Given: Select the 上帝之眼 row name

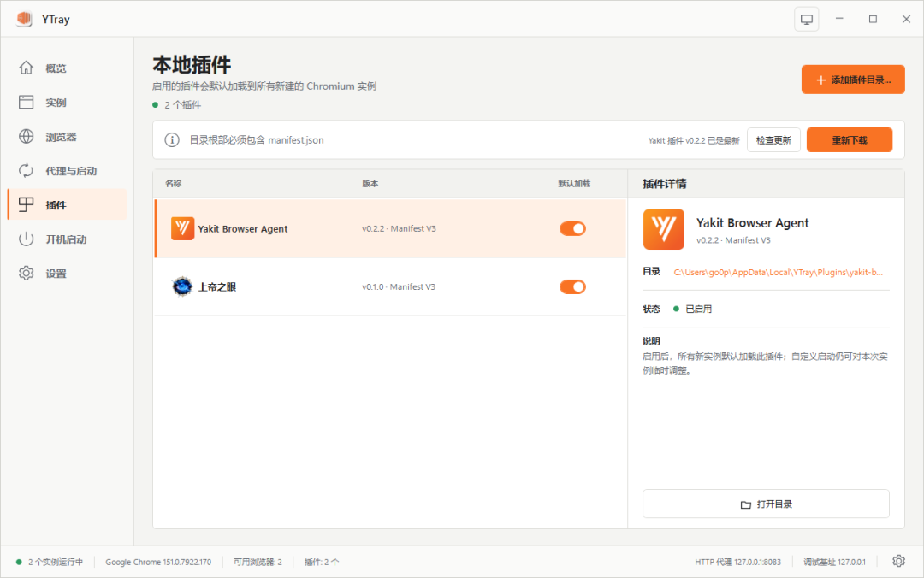Looking at the screenshot, I should coord(216,287).
